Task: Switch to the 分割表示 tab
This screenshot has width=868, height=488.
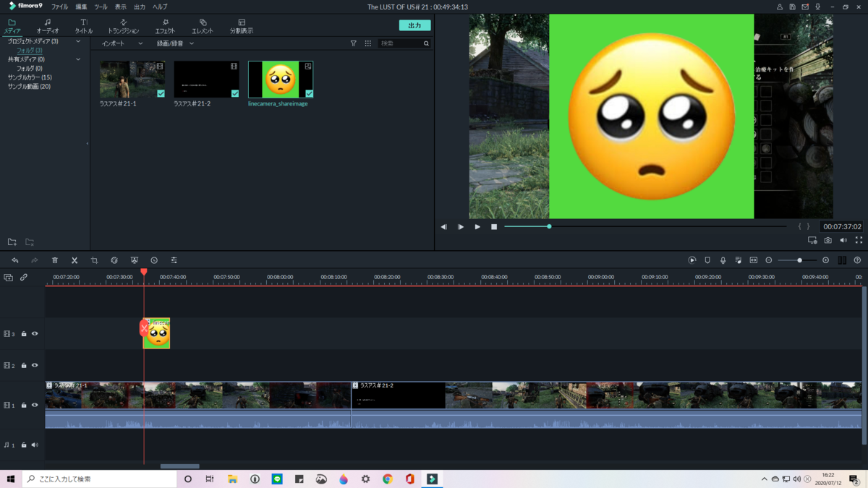Action: coord(242,27)
